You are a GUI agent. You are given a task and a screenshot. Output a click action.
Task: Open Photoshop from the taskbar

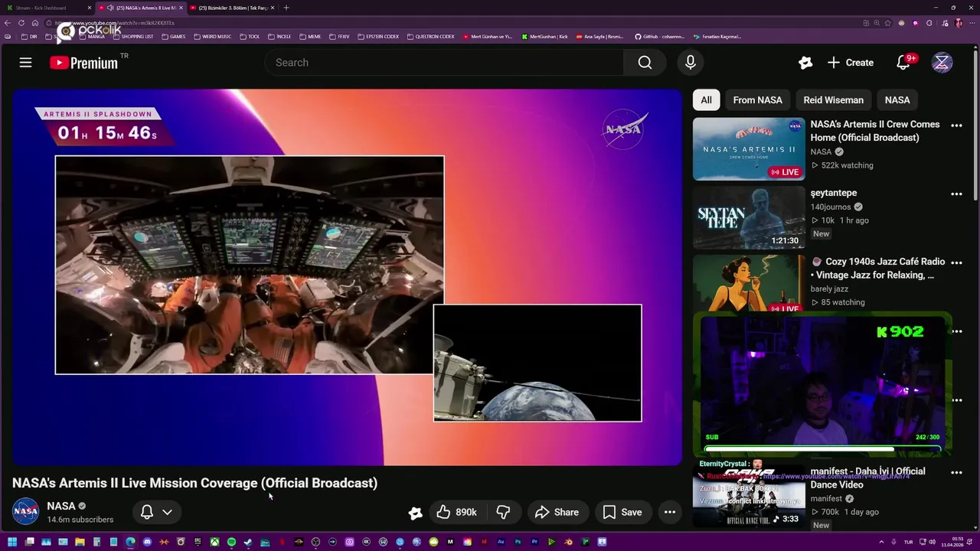click(518, 542)
